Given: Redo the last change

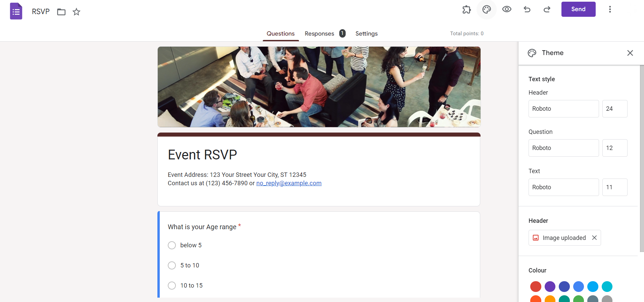Looking at the screenshot, I should pyautogui.click(x=547, y=9).
